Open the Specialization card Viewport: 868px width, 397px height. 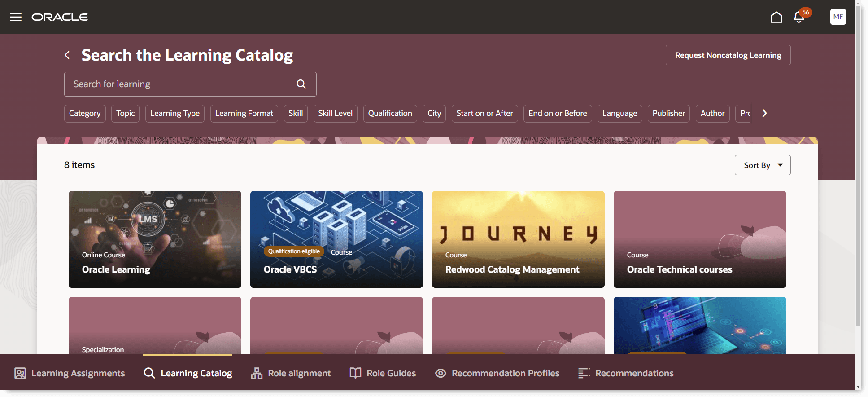click(155, 326)
